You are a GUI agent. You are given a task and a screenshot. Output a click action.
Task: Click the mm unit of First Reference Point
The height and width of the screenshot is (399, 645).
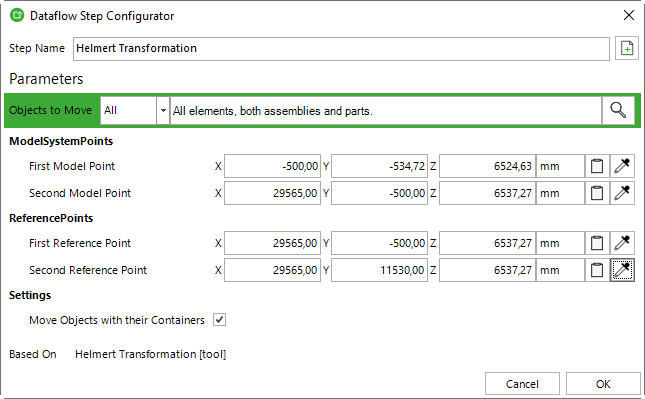point(560,243)
